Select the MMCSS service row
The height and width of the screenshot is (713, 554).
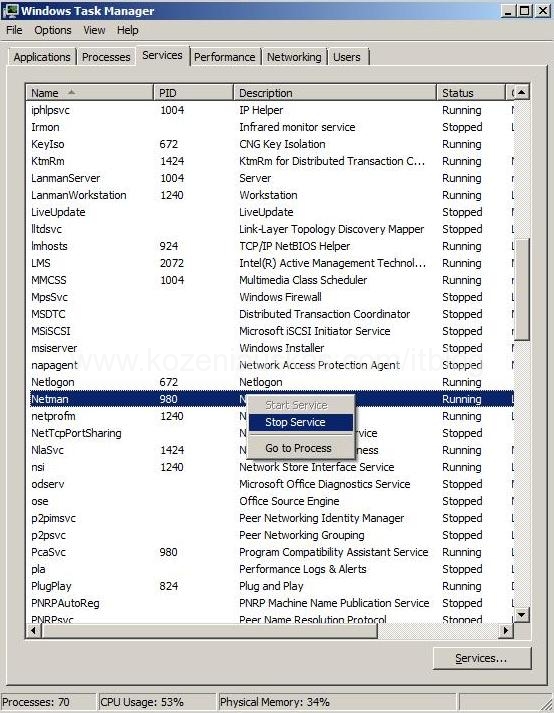pos(272,281)
